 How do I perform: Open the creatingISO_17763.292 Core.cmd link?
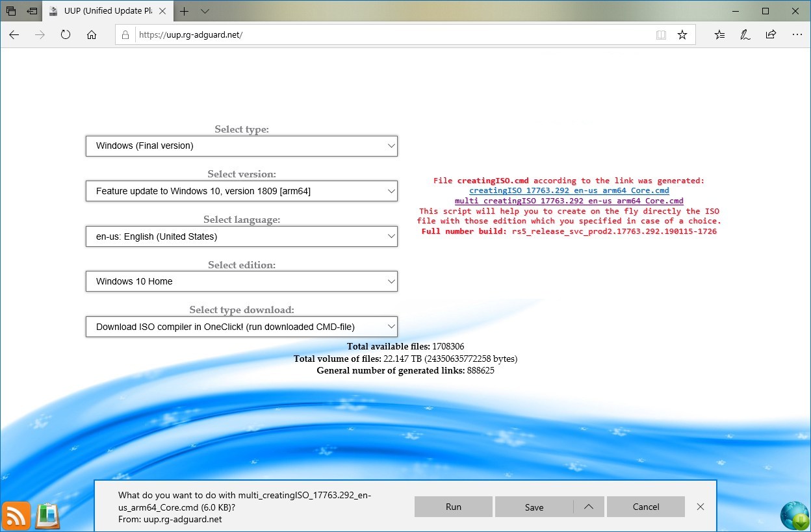point(569,191)
